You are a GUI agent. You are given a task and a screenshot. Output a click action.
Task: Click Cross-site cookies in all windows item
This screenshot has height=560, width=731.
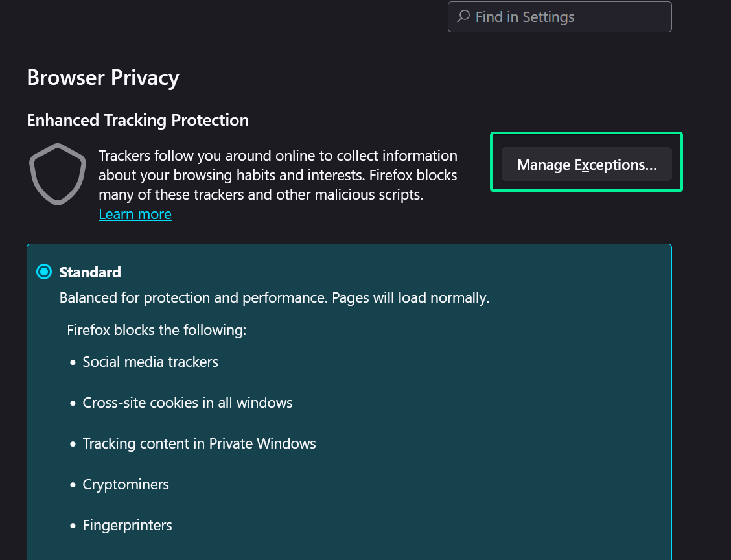click(x=187, y=402)
